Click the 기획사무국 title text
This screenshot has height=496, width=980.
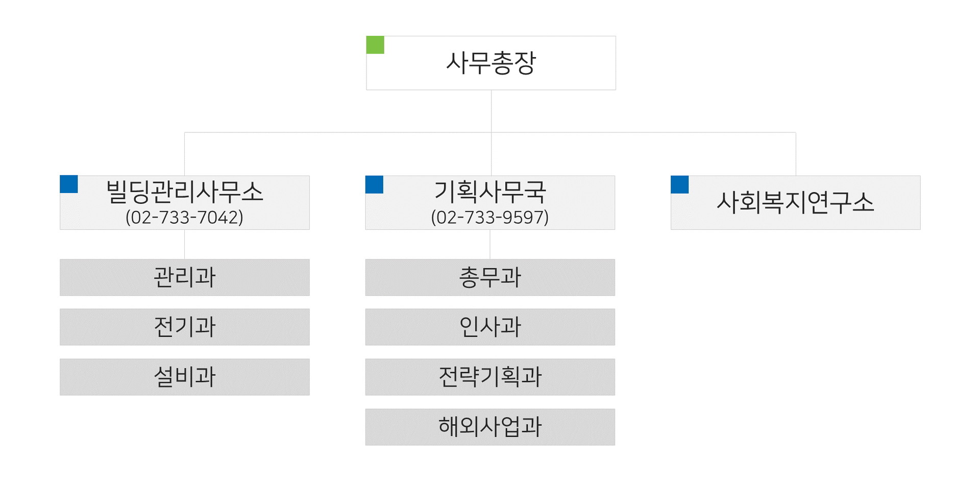(x=490, y=192)
